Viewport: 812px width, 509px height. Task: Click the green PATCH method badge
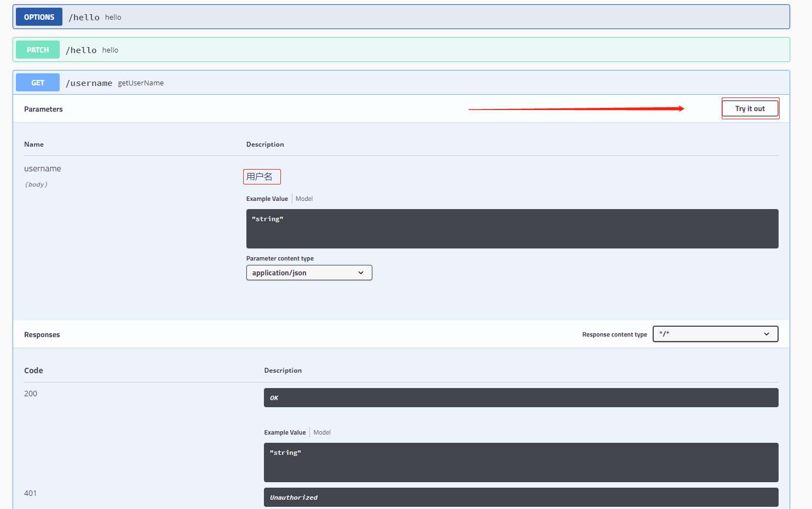point(38,50)
